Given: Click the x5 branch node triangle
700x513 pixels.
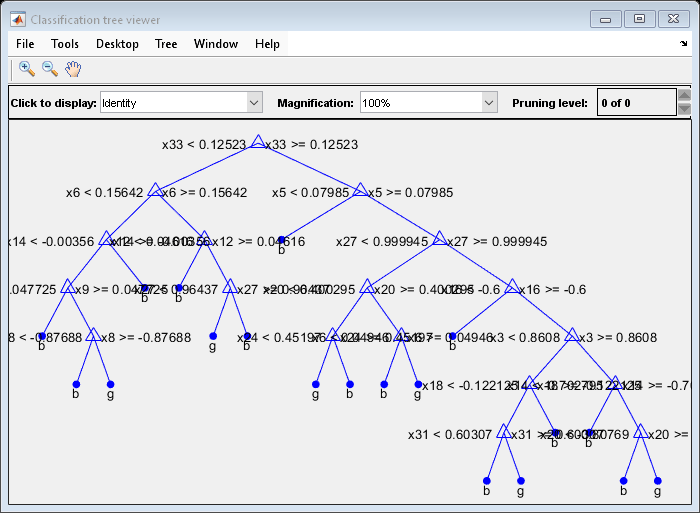Looking at the screenshot, I should pos(359,191).
